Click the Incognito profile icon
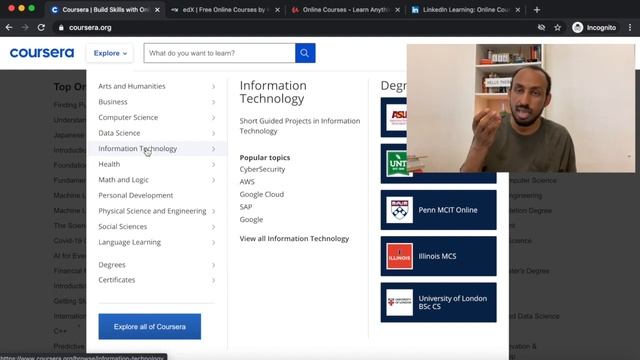Image resolution: width=640 pixels, height=360 pixels. click(x=578, y=27)
